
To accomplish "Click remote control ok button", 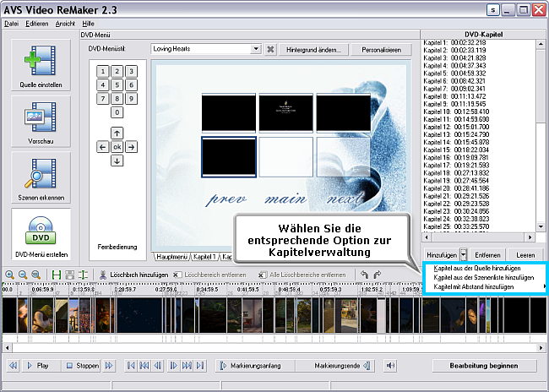I will point(117,147).
